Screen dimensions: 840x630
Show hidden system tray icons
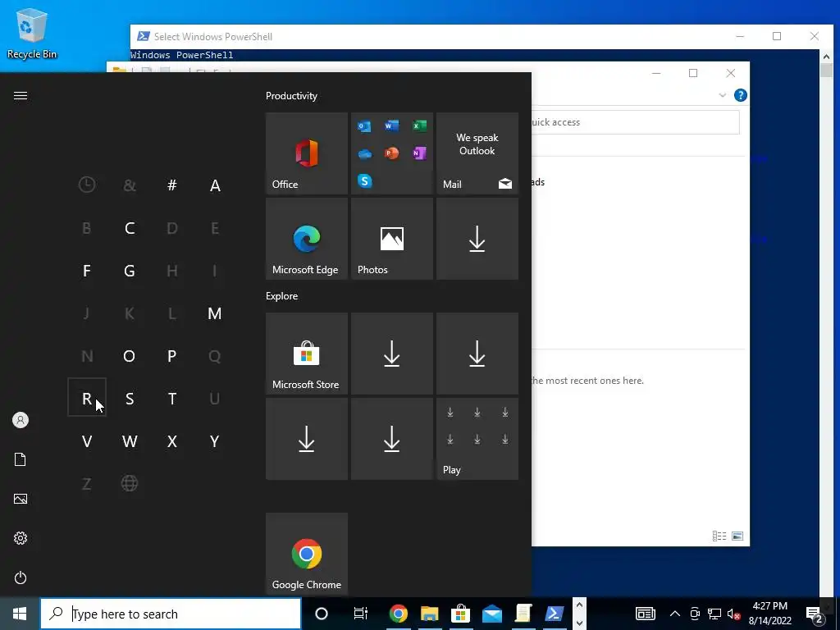point(675,614)
